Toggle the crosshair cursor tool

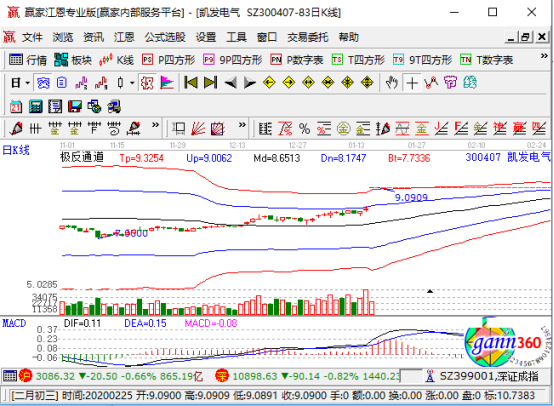click(x=412, y=83)
